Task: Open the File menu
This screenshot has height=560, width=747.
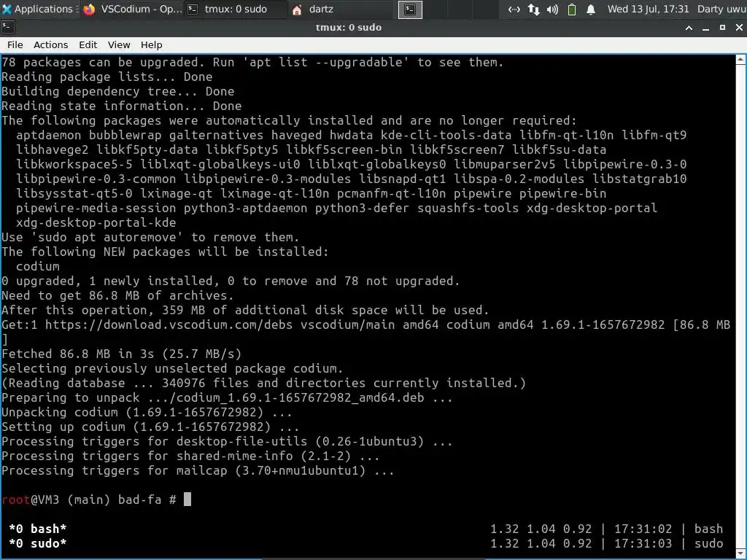Action: 15,44
